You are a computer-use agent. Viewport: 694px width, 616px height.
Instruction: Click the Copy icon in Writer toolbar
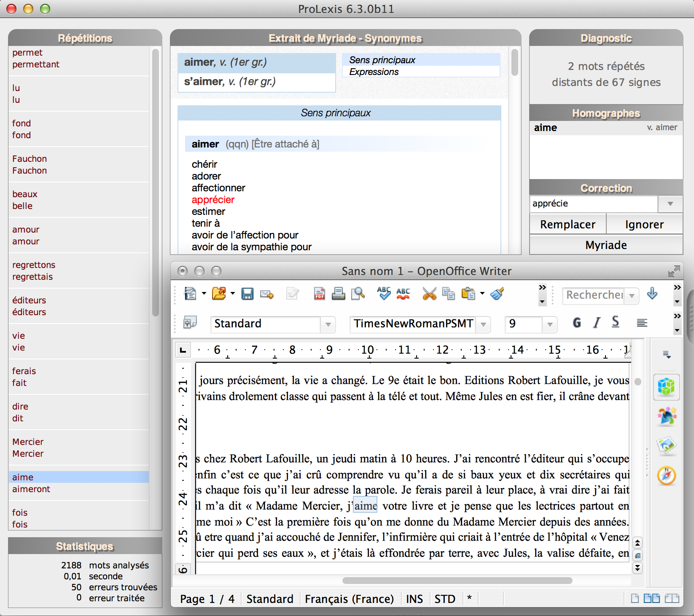(x=448, y=293)
